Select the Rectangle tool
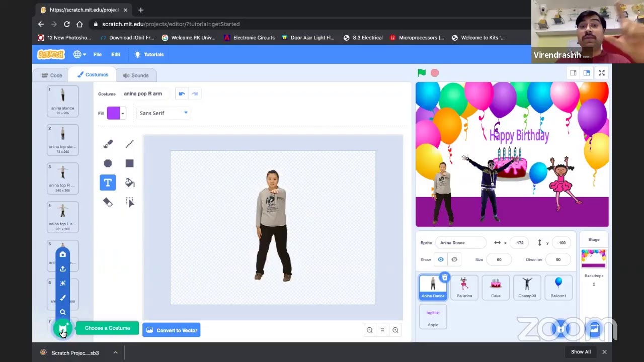The image size is (644, 362). coord(129,163)
